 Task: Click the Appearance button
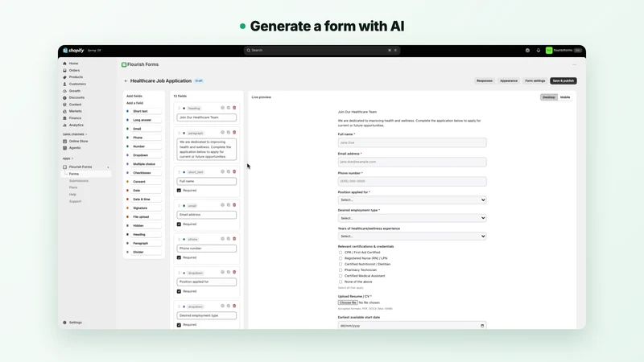point(509,81)
